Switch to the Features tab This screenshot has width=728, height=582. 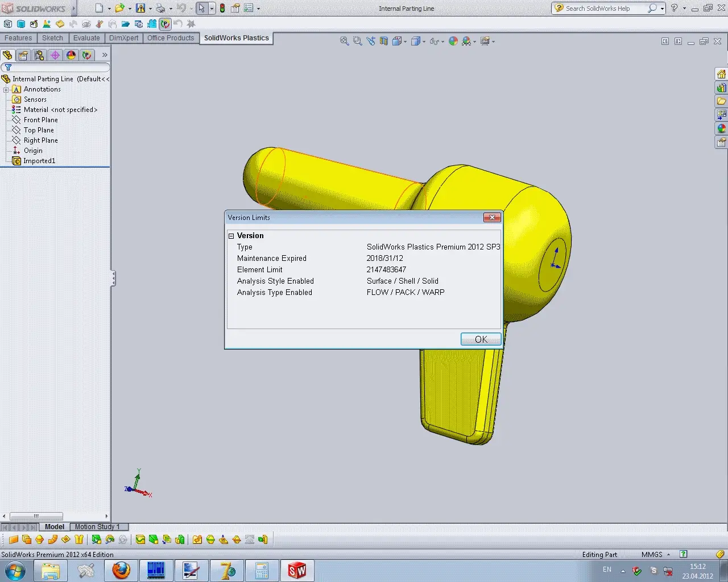pos(18,38)
